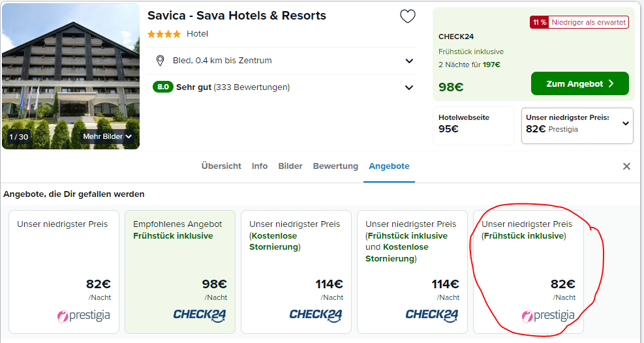Open the Hotelwebseite 95€ offer
644x343 pixels.
pyautogui.click(x=474, y=126)
